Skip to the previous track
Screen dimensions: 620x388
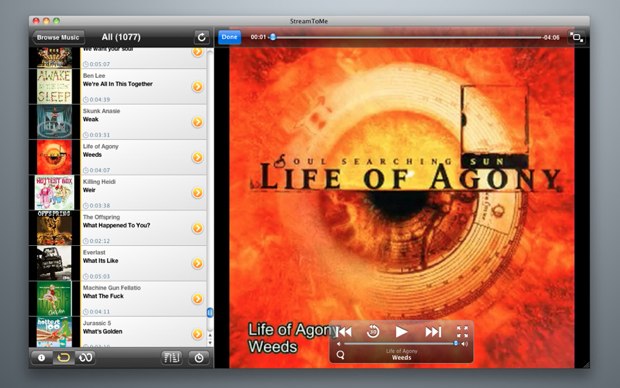(x=344, y=331)
